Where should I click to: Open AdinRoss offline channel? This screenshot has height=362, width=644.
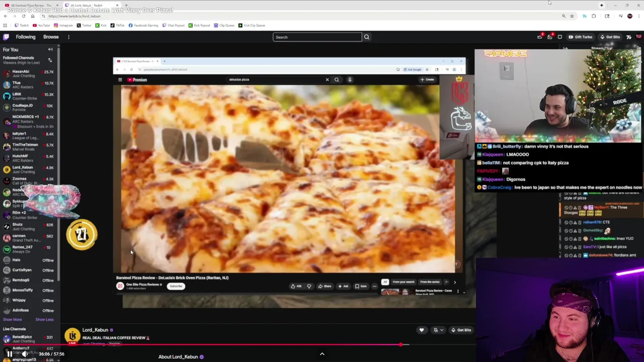(x=29, y=310)
